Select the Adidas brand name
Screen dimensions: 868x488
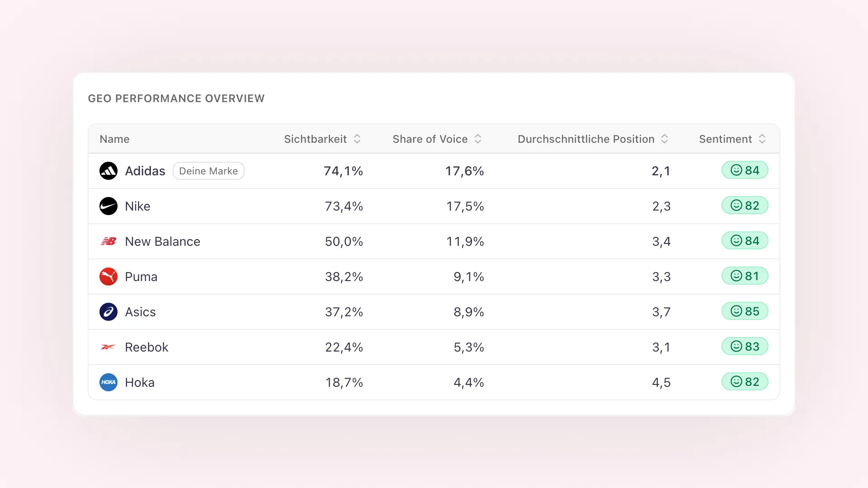coord(145,171)
